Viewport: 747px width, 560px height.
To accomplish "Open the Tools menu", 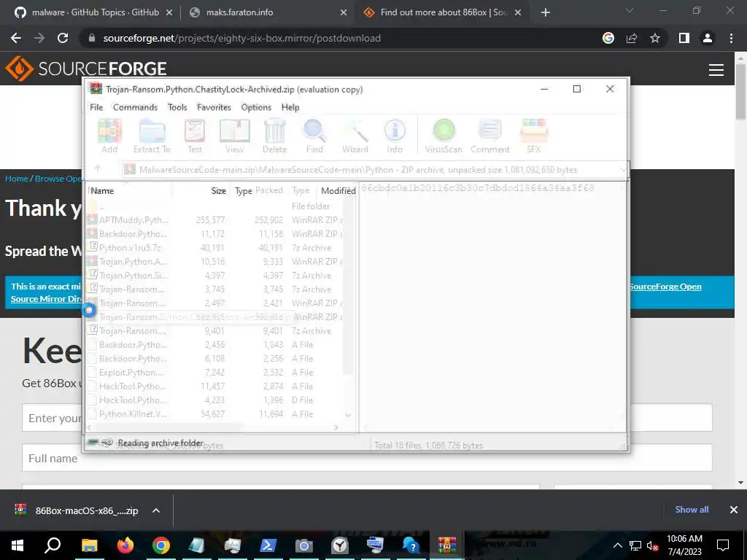I will click(177, 107).
